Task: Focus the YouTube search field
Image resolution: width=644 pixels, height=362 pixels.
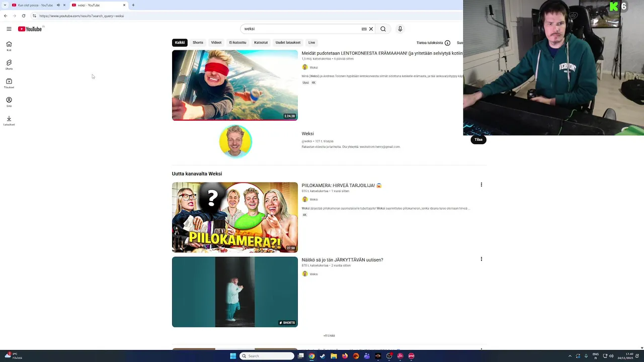Action: [302, 29]
